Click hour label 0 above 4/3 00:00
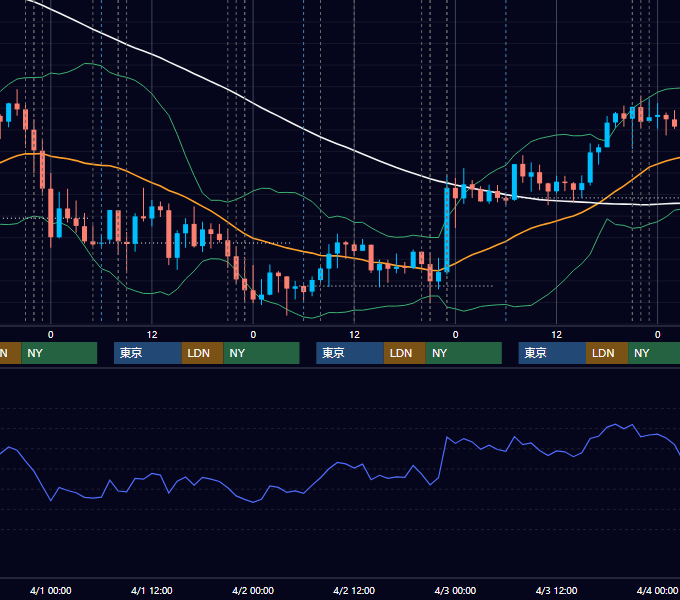The height and width of the screenshot is (600, 680). point(455,335)
